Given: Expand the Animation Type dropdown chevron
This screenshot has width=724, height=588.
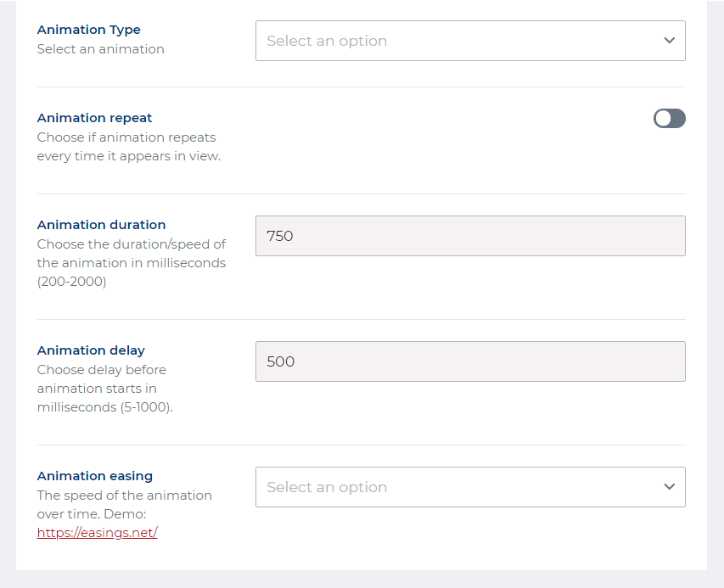Looking at the screenshot, I should (x=669, y=41).
